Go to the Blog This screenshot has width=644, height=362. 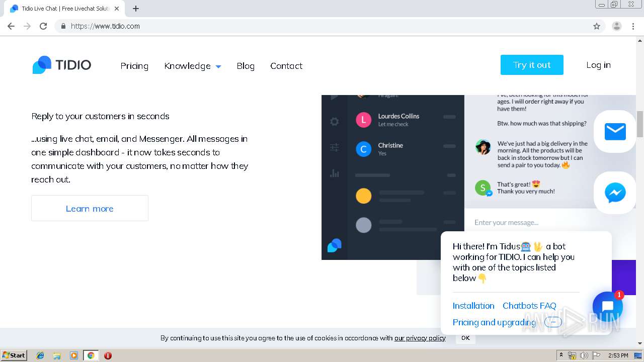point(246,66)
